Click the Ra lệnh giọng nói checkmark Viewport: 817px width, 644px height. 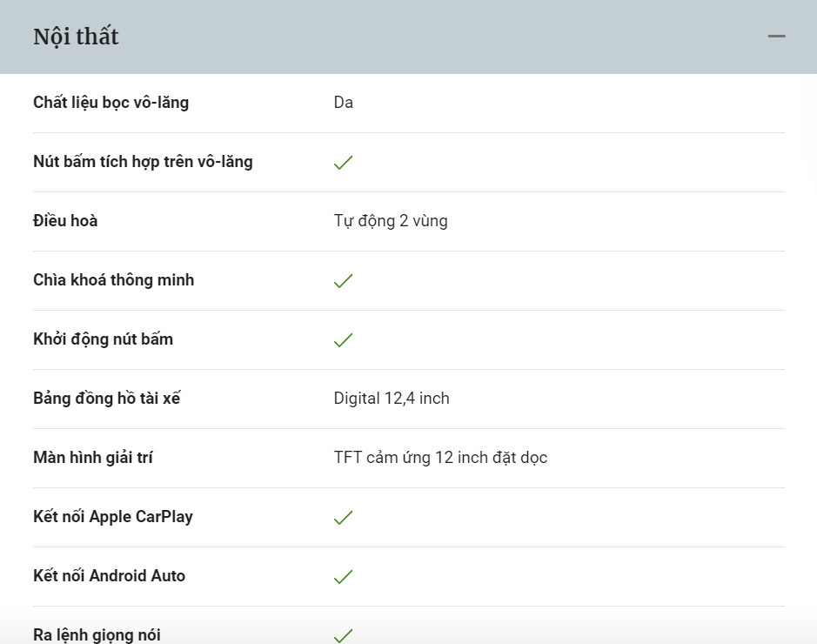(x=344, y=635)
